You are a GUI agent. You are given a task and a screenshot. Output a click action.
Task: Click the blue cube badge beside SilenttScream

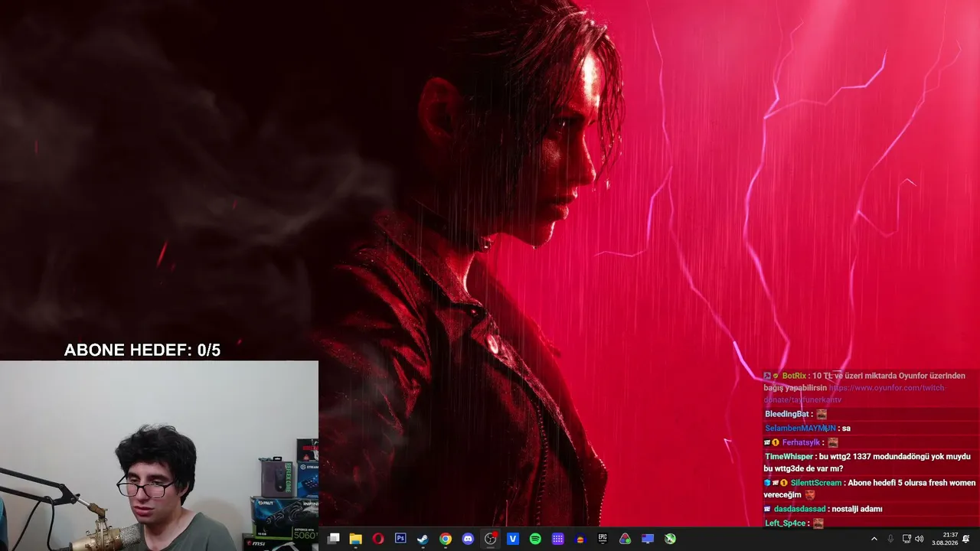click(767, 483)
